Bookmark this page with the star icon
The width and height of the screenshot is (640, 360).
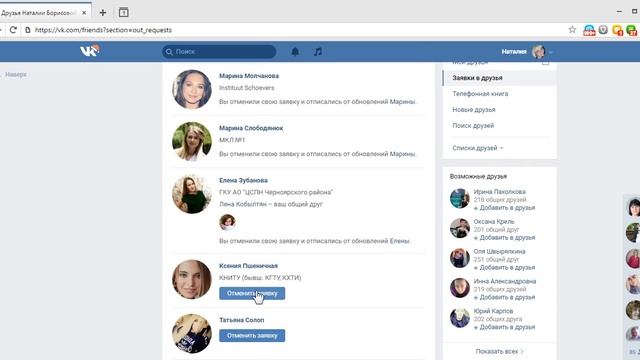[572, 30]
